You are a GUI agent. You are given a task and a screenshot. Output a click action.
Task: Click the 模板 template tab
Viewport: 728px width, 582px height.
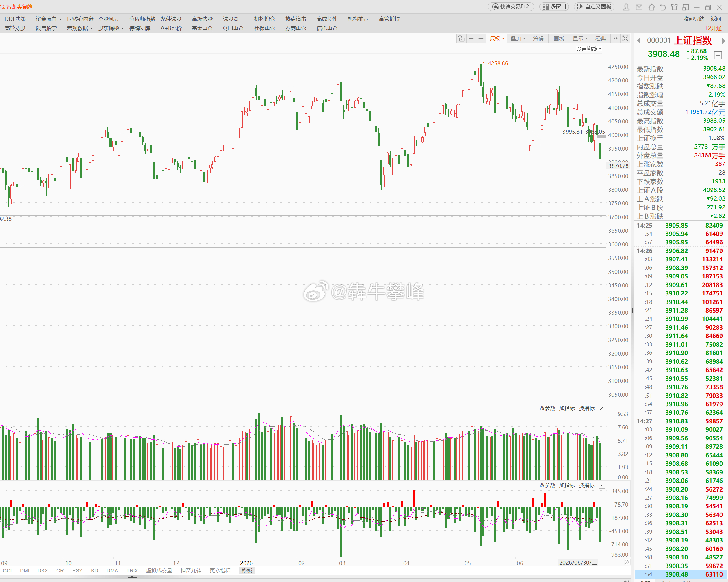247,570
